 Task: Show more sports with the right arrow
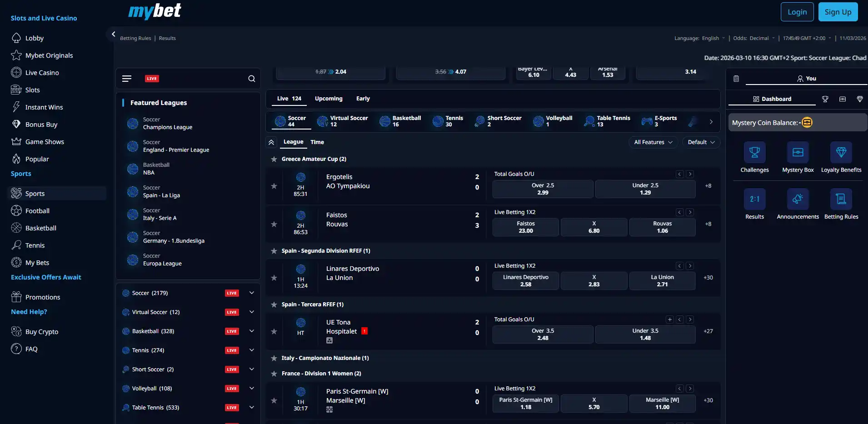click(x=711, y=122)
